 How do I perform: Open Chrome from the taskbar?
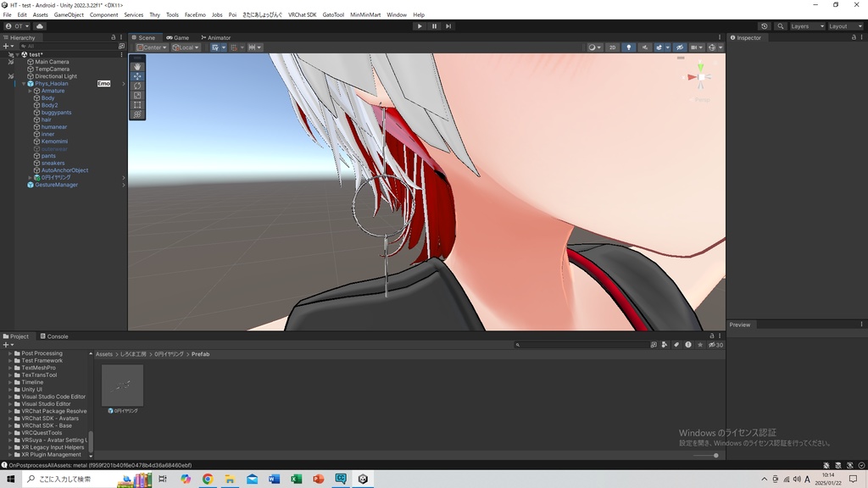[x=208, y=479]
